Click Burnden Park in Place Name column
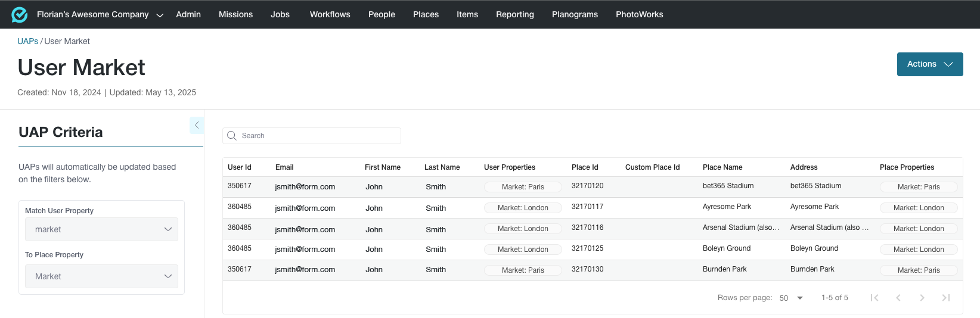Viewport: 980px width, 318px height. coord(724,269)
